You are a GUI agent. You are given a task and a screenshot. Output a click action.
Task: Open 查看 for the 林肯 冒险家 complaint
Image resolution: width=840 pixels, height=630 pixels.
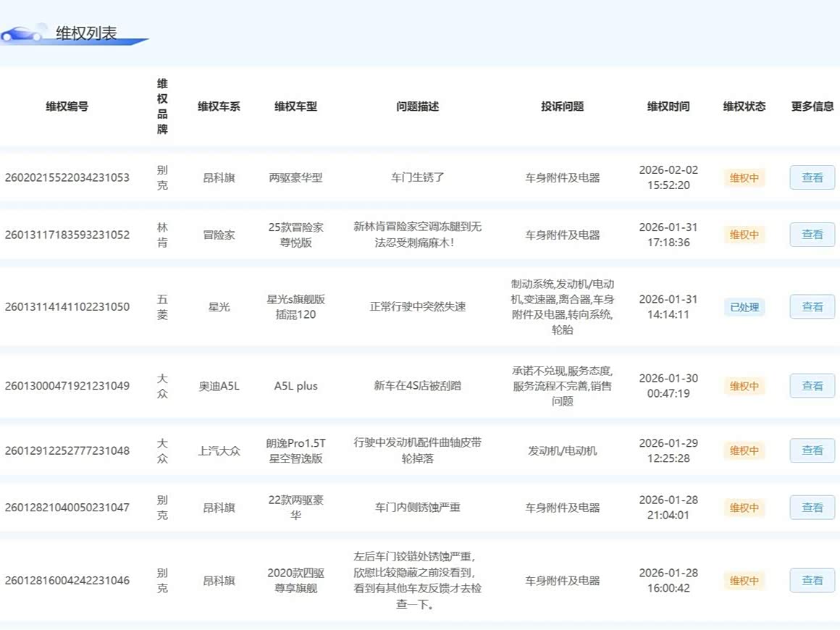[812, 235]
